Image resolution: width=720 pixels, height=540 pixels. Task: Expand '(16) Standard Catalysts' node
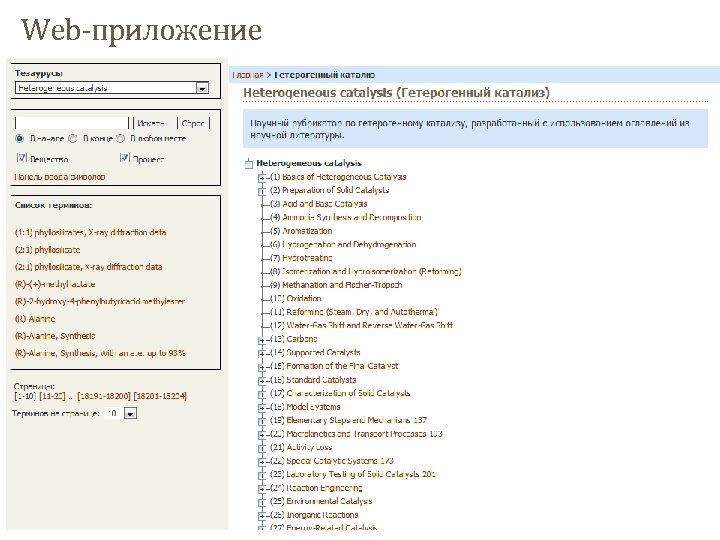coord(262,380)
